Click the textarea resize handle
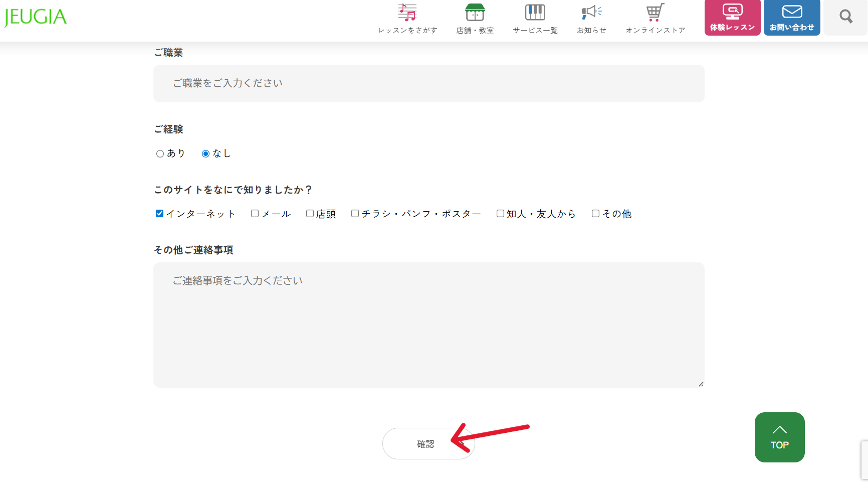This screenshot has height=487, width=868. [701, 384]
